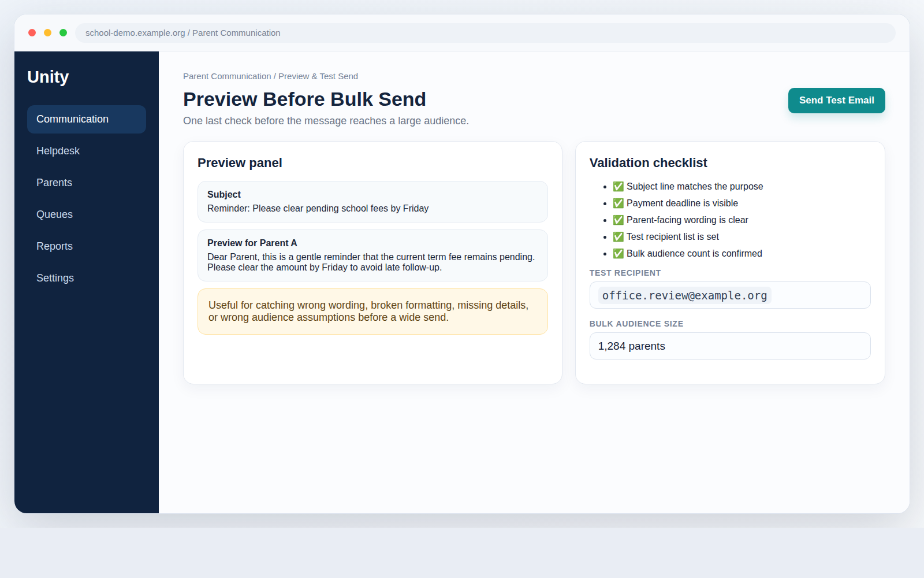Click the One last check subtitle

point(326,121)
